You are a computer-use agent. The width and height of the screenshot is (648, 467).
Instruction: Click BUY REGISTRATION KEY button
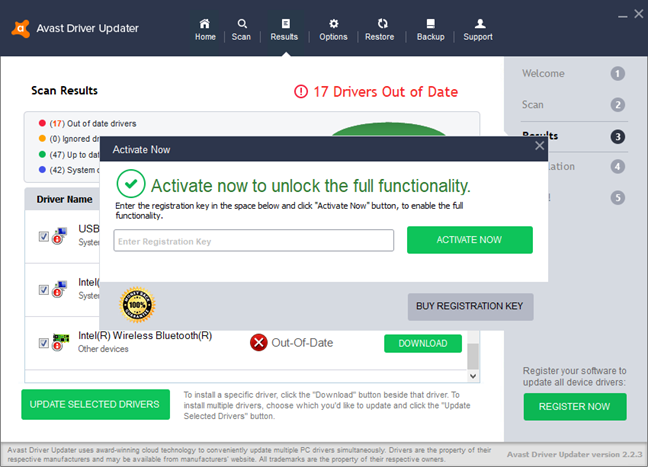coord(470,307)
